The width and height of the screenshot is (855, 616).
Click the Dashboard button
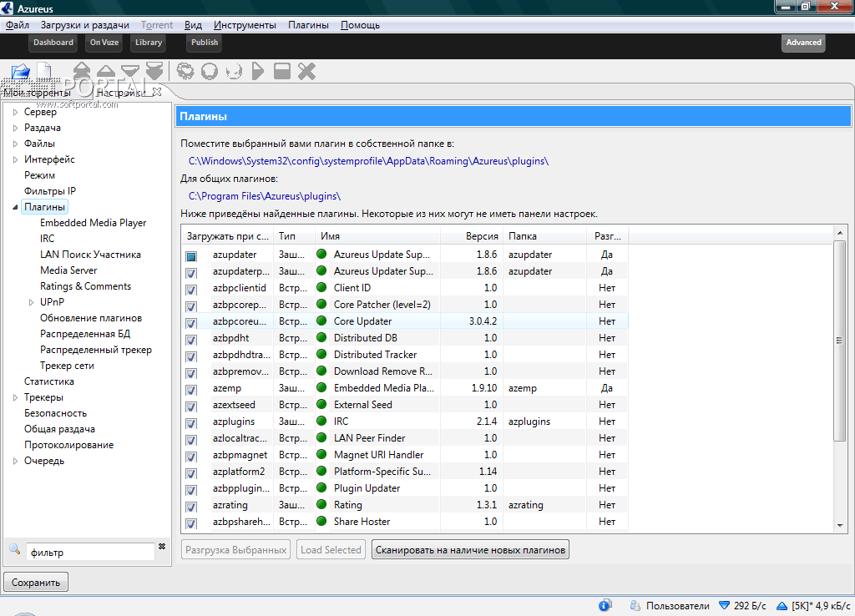tap(53, 43)
